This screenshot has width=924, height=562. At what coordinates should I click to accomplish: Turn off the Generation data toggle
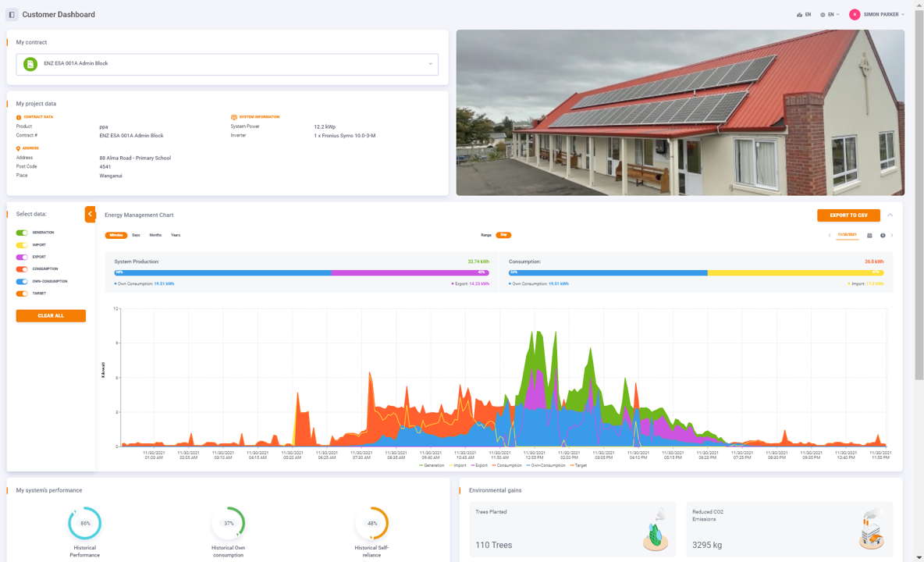pos(22,233)
